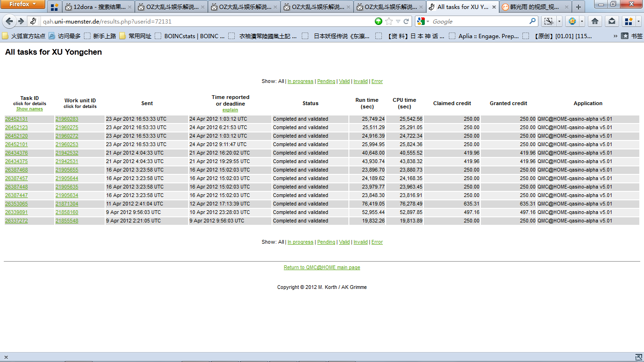Click the blue star badge toolbar icon

click(x=572, y=21)
